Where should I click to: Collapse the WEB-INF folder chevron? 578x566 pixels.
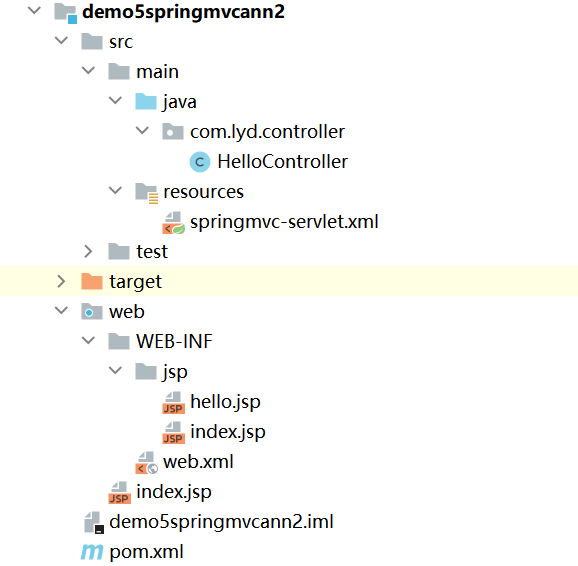pos(88,340)
